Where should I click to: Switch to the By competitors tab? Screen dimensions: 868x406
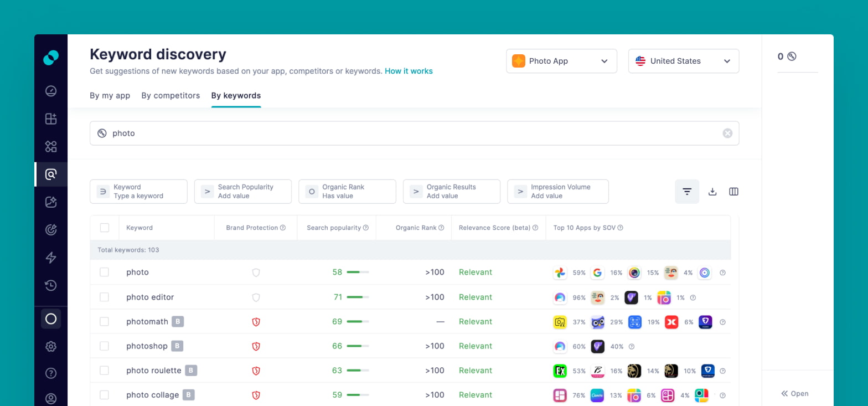(x=170, y=96)
